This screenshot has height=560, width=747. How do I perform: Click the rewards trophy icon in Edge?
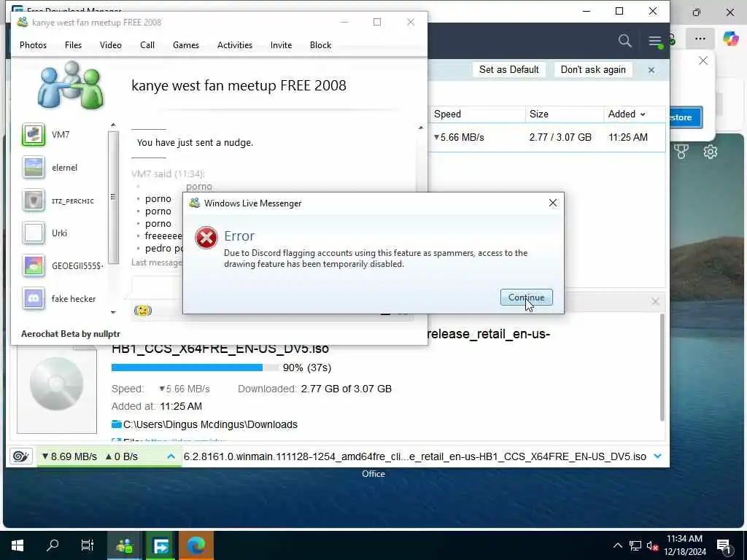coord(681,152)
